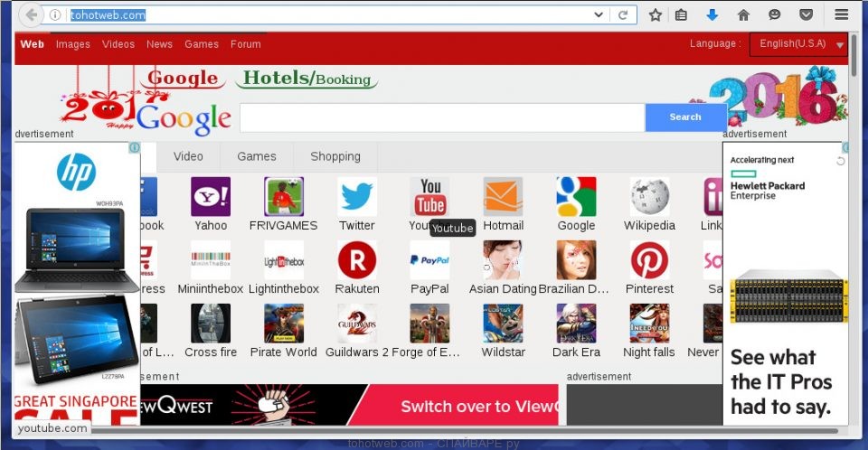Switch to the Shopping tab
The image size is (868, 450).
(x=335, y=156)
